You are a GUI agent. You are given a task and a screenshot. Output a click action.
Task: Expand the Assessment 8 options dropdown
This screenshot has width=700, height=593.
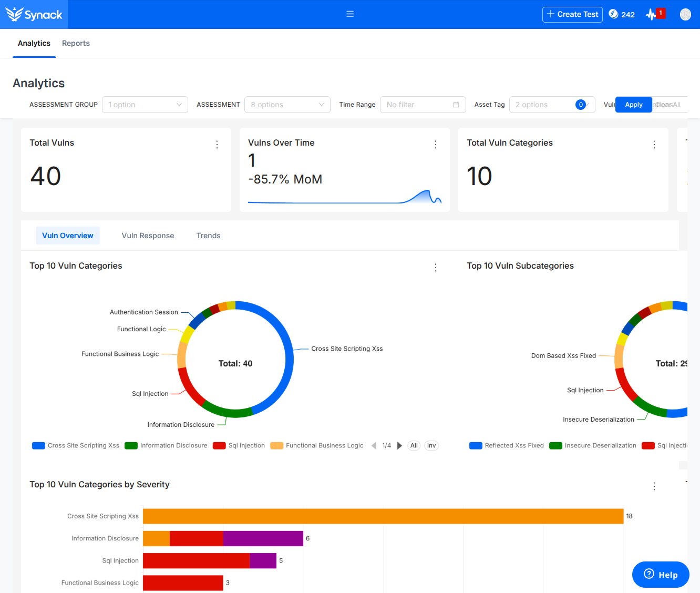(287, 105)
